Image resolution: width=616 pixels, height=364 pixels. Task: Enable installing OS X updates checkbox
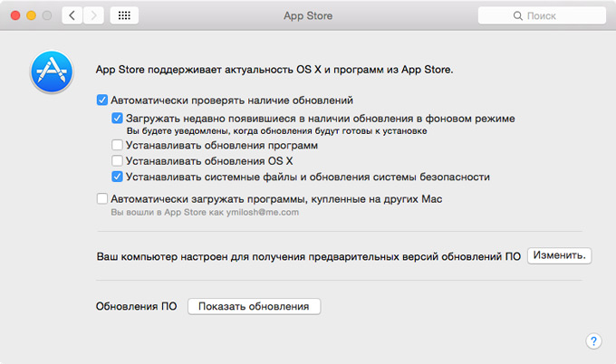coord(118,160)
